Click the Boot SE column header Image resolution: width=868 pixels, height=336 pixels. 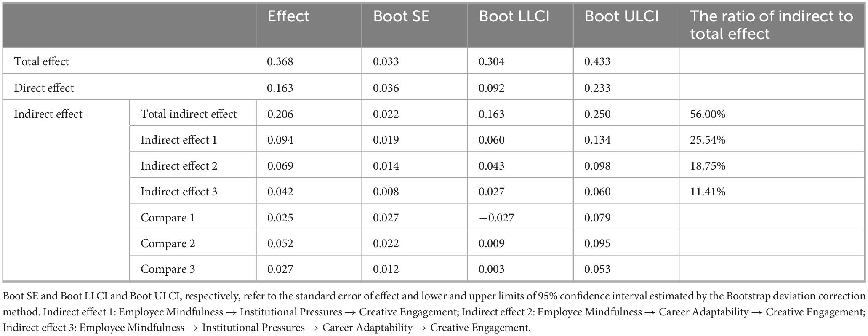coord(401,17)
